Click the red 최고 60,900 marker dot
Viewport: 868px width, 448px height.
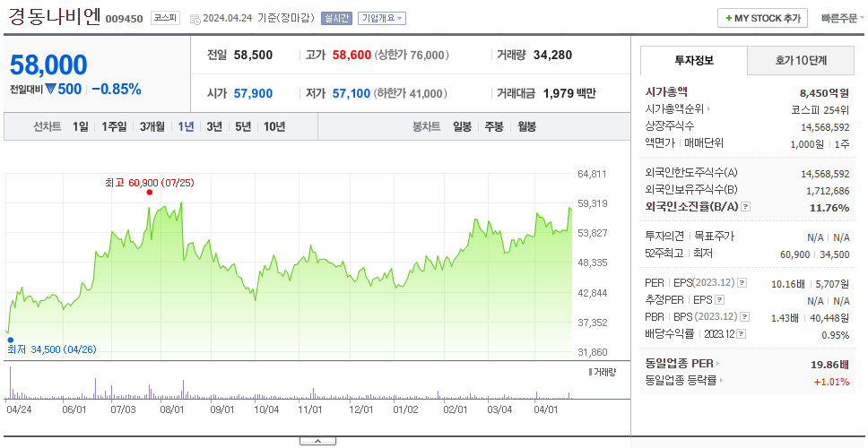coord(150,193)
